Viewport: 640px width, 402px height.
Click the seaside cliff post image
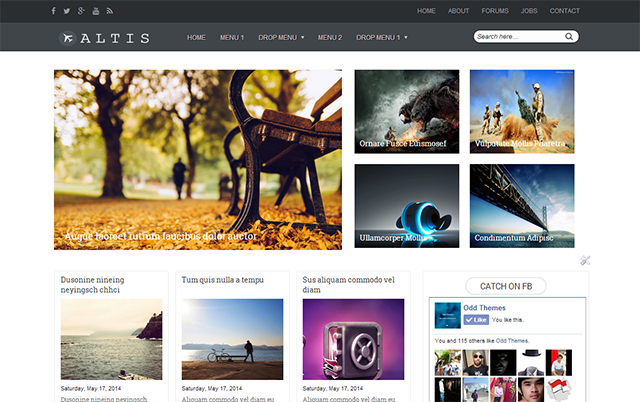(x=111, y=339)
